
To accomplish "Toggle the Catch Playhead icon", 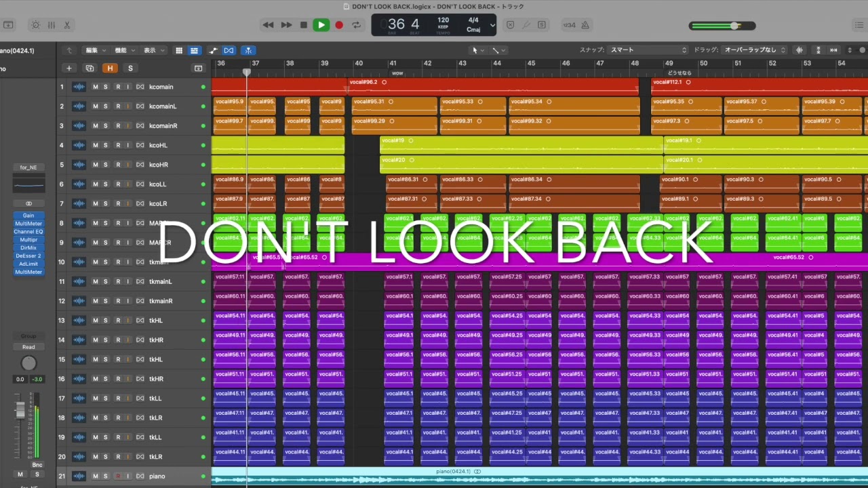I will (248, 50).
